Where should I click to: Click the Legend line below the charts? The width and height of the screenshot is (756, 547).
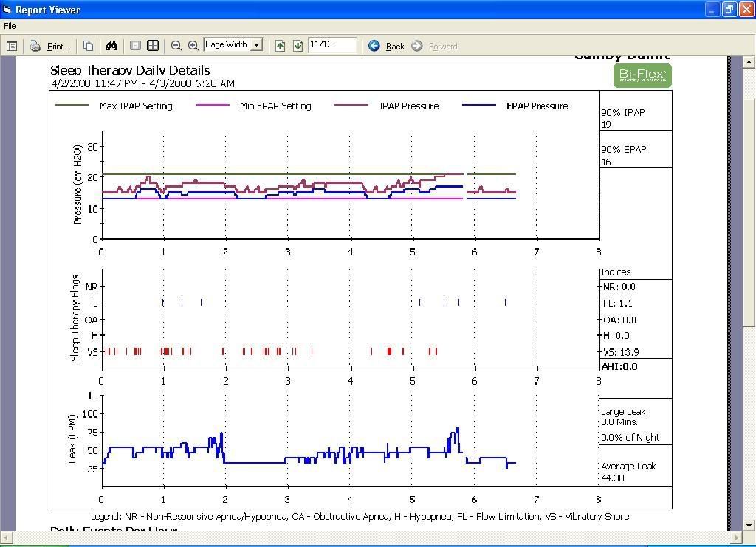360,517
